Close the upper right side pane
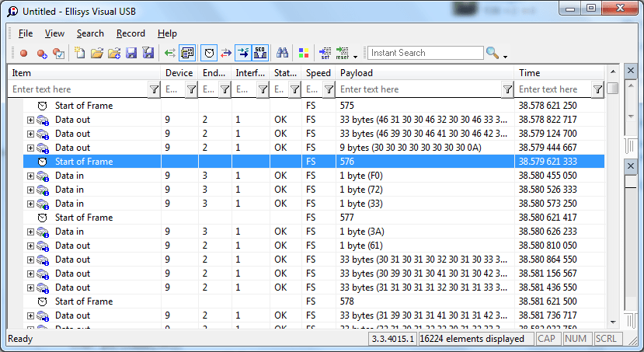644x352 pixels. (x=631, y=71)
